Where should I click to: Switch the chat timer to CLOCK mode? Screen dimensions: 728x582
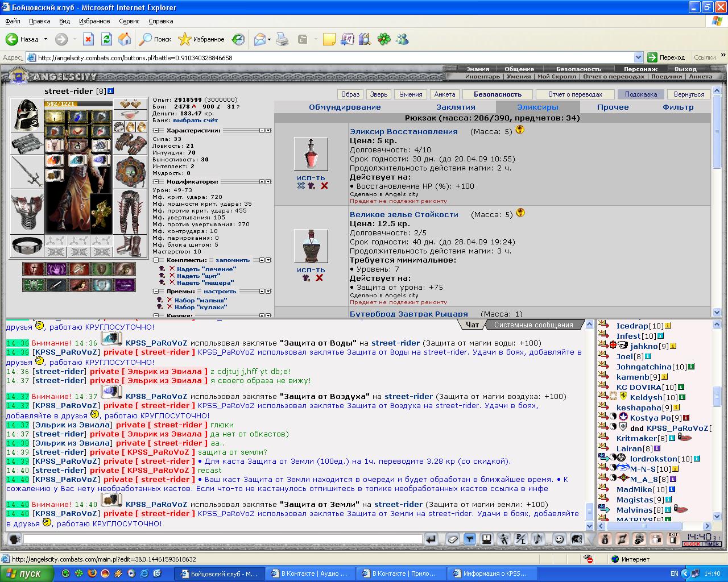[692, 544]
